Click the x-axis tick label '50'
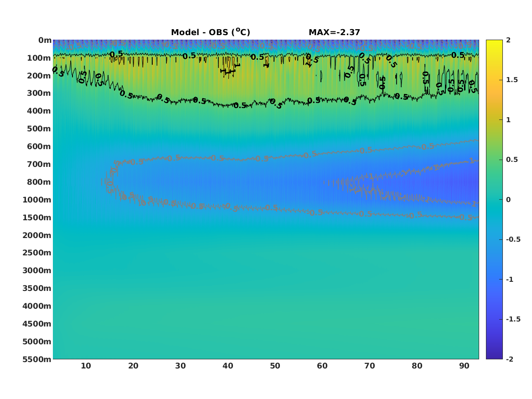Image resolution: width=532 pixels, height=399 pixels. pyautogui.click(x=275, y=366)
